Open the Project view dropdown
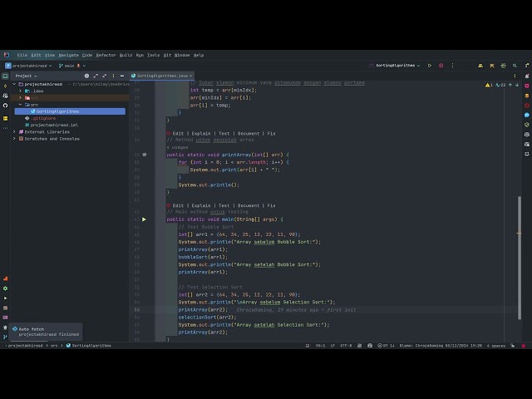Viewport: 532px width, 399px height. coord(26,76)
